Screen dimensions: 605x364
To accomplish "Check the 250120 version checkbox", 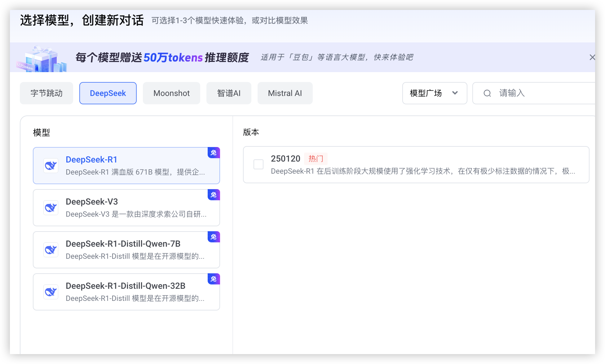I will click(258, 164).
